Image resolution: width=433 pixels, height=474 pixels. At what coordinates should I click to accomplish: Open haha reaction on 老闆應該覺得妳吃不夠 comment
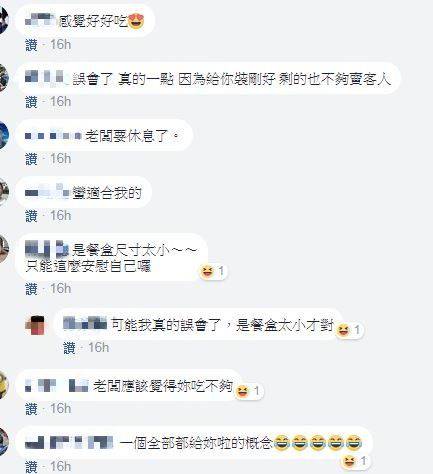248,391
